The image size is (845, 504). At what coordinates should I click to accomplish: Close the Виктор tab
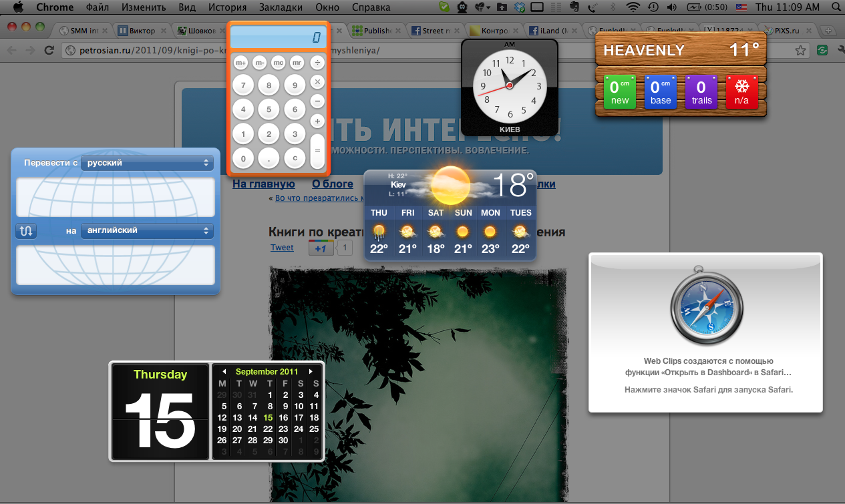(x=163, y=31)
